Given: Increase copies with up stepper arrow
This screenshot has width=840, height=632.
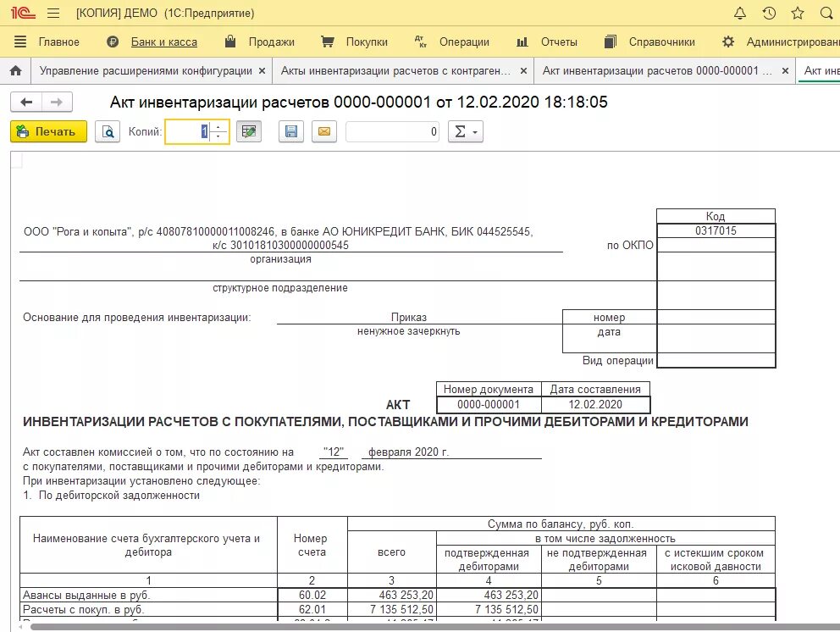Looking at the screenshot, I should click(x=218, y=127).
